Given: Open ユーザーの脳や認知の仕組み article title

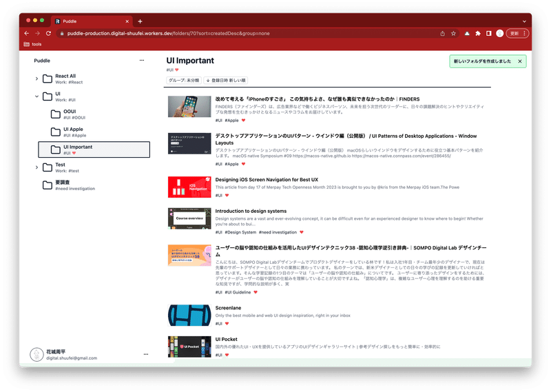Looking at the screenshot, I should click(351, 251).
